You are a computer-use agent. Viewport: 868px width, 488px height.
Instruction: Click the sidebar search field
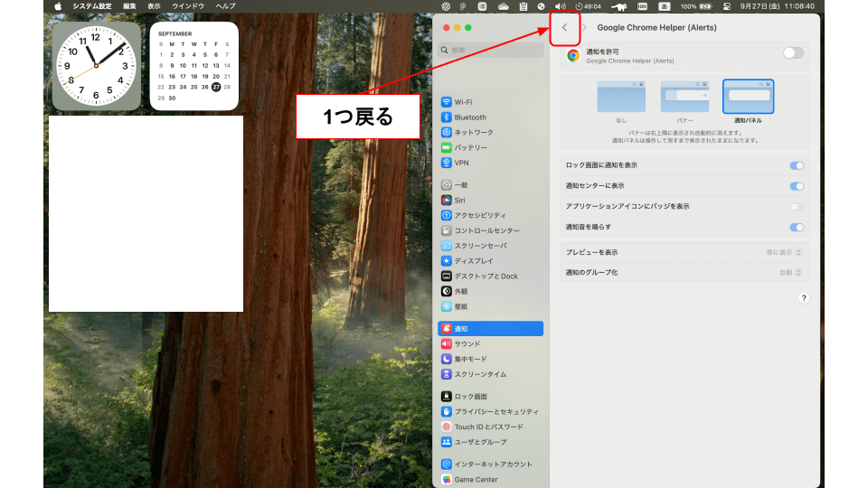tap(493, 51)
